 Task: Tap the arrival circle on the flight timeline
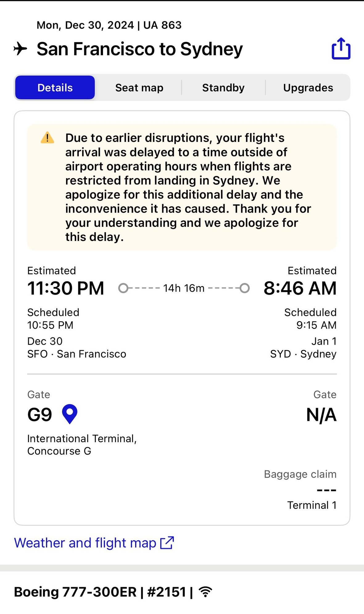[x=245, y=288]
